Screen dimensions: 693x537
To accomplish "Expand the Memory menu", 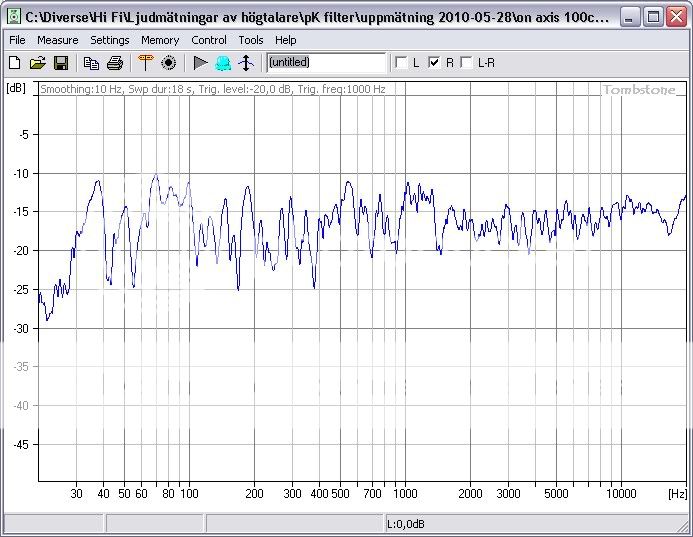I will [x=160, y=40].
